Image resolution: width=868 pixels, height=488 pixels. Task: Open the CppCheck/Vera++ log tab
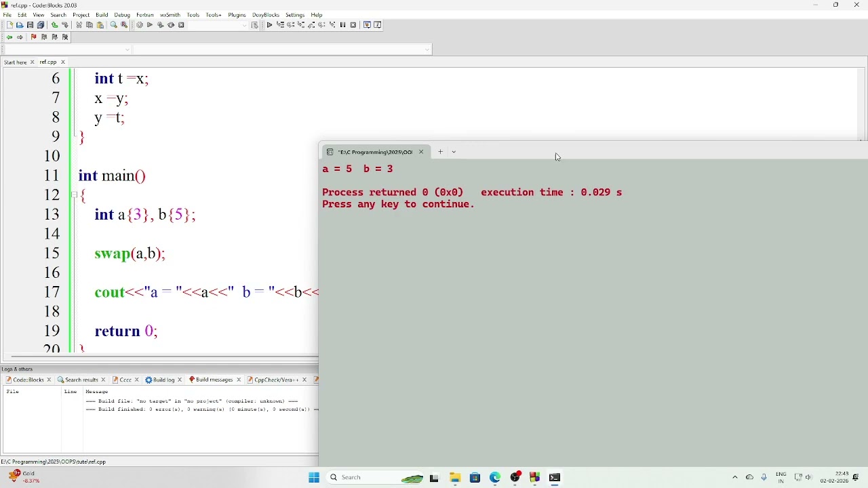coord(274,382)
